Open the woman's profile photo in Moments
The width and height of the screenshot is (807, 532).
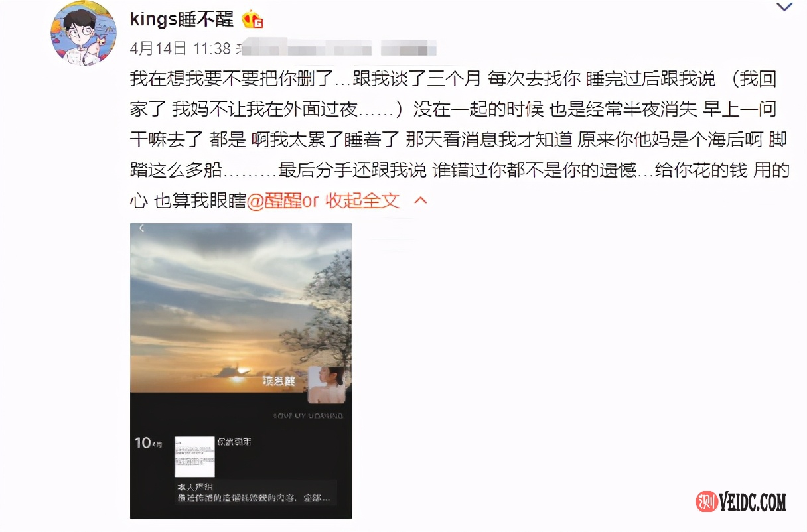click(326, 385)
